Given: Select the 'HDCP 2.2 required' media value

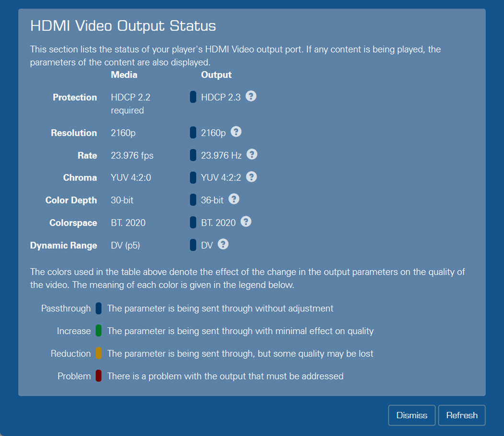Looking at the screenshot, I should 130,104.
